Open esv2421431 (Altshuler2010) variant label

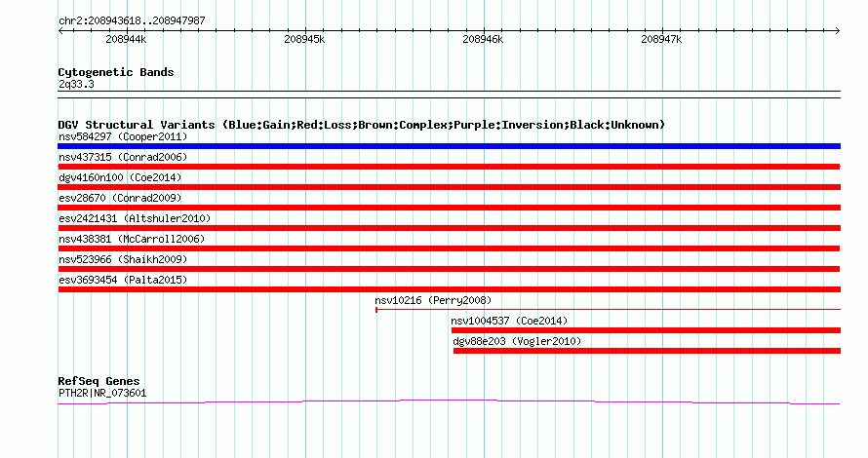(x=135, y=218)
